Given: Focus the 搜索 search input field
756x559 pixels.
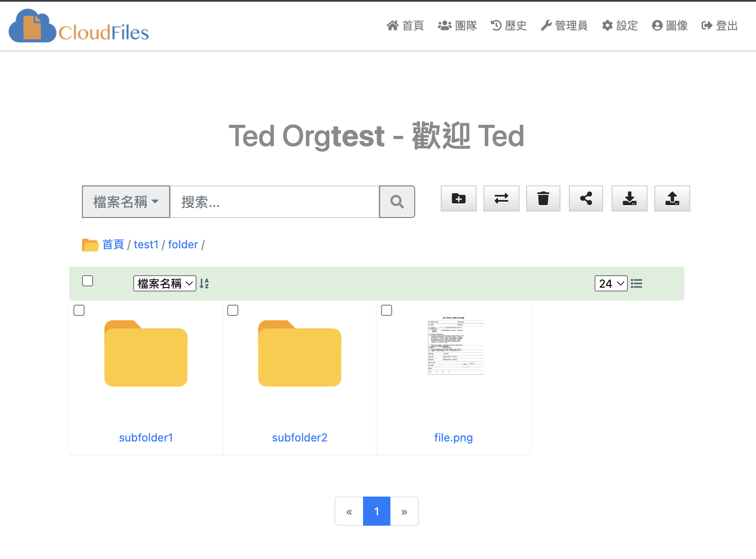Looking at the screenshot, I should point(275,202).
